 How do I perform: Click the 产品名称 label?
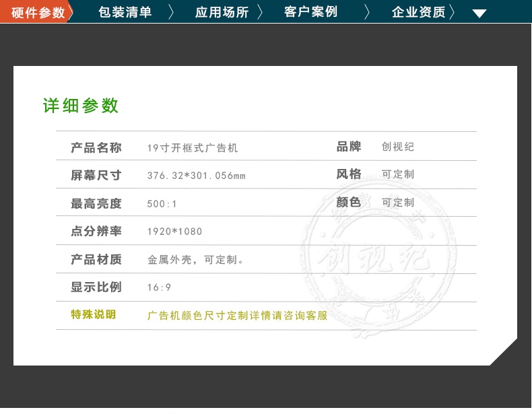pyautogui.click(x=96, y=147)
